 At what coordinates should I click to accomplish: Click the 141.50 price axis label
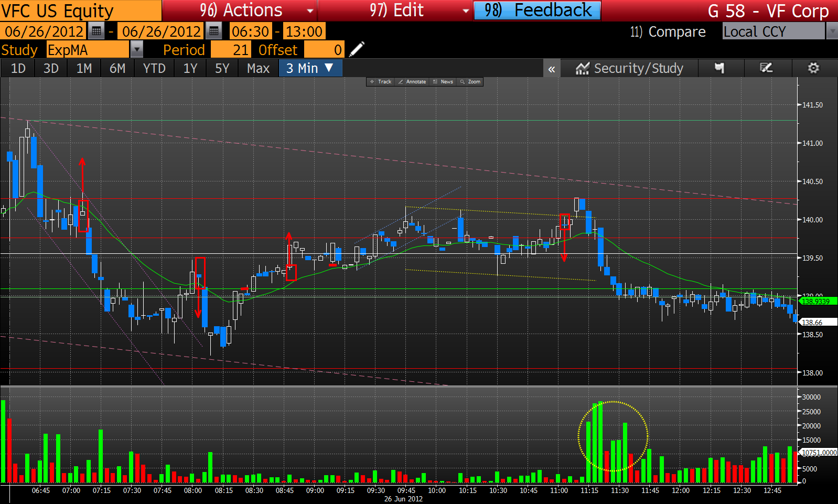812,105
